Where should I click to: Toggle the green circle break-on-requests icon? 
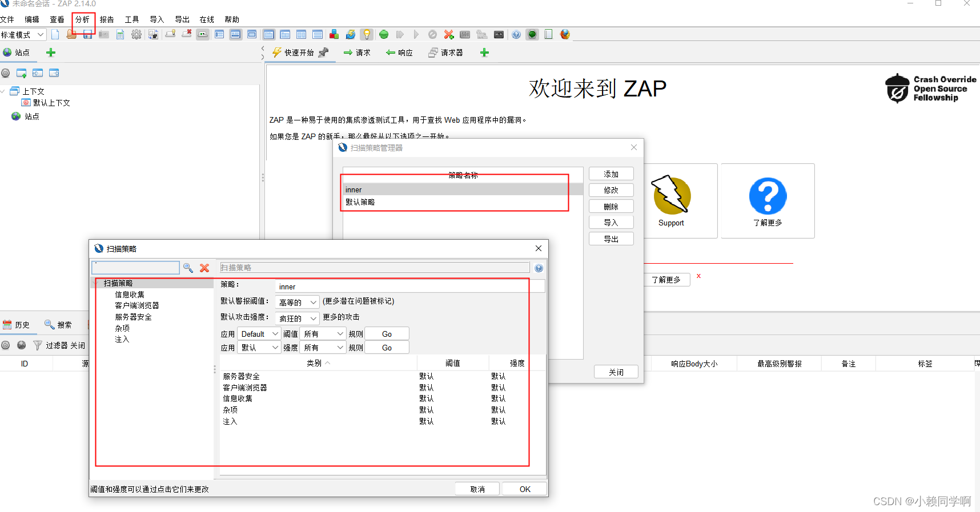tap(384, 35)
